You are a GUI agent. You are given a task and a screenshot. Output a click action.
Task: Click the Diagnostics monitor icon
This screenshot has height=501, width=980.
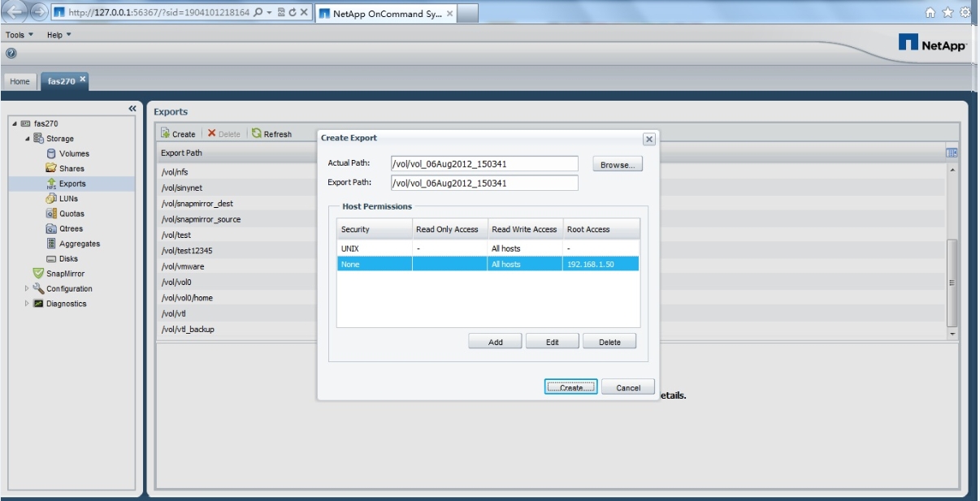point(38,304)
